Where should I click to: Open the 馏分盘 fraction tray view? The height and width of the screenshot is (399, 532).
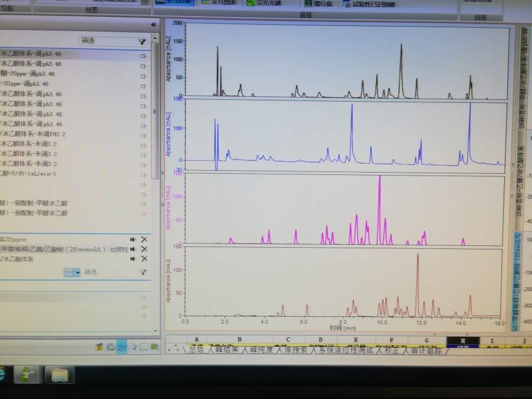(320, 4)
